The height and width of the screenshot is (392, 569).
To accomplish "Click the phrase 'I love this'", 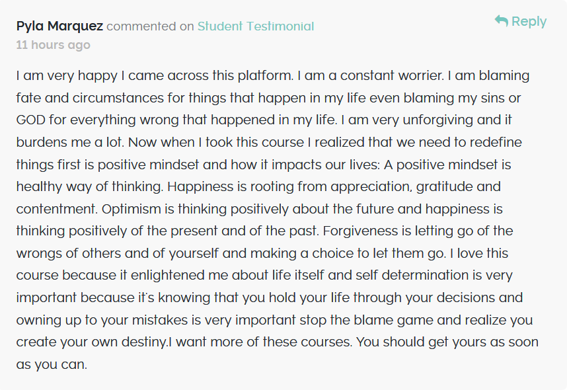I will click(x=479, y=253).
